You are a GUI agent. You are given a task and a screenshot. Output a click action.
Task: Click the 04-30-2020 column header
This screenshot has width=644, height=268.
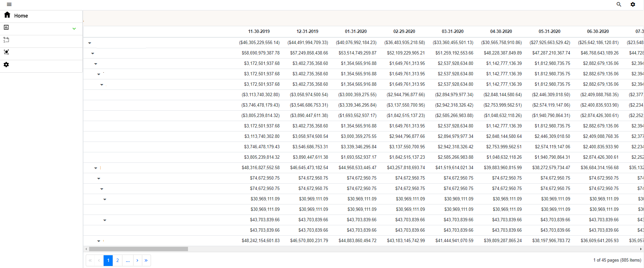pyautogui.click(x=501, y=31)
